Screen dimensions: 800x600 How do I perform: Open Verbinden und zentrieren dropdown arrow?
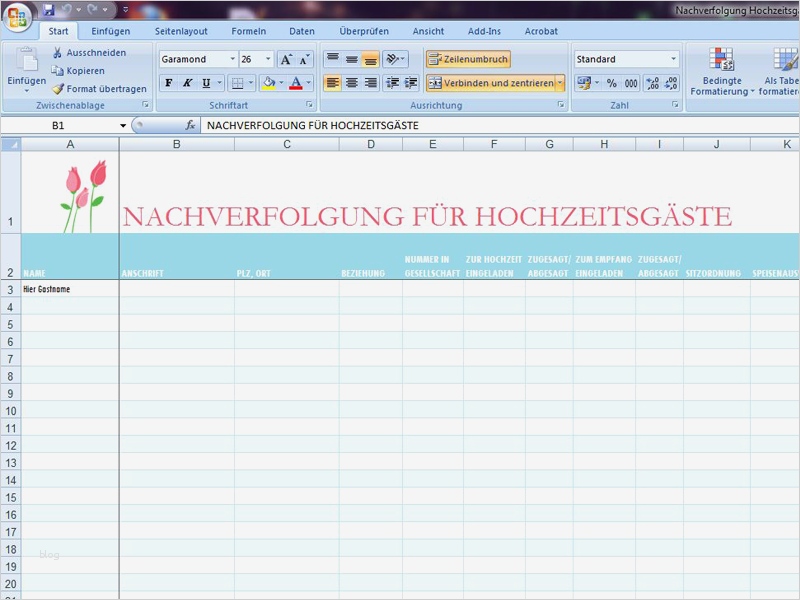tap(560, 83)
